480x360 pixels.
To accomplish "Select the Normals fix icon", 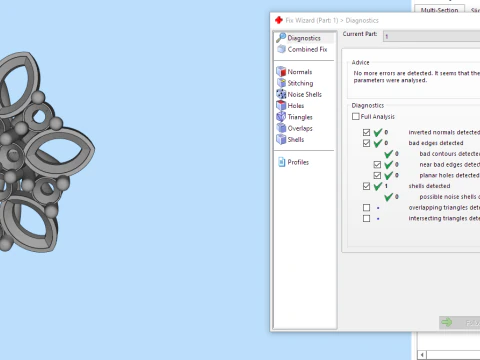I will click(x=281, y=71).
